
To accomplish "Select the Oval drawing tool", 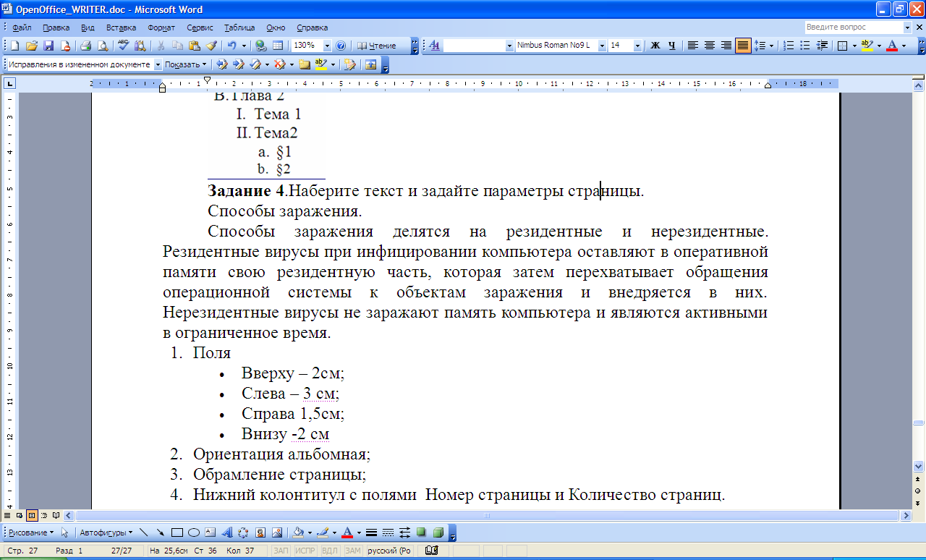I will (194, 533).
